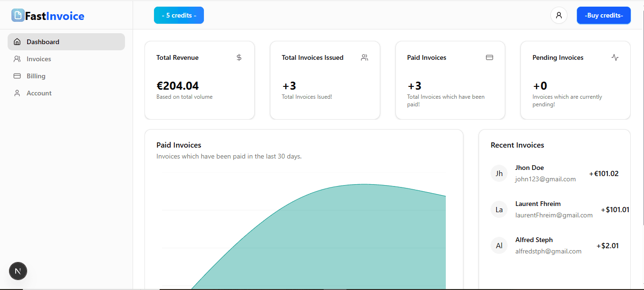Image resolution: width=644 pixels, height=290 pixels.
Task: Navigate to the Billing sidebar item
Action: 36,76
